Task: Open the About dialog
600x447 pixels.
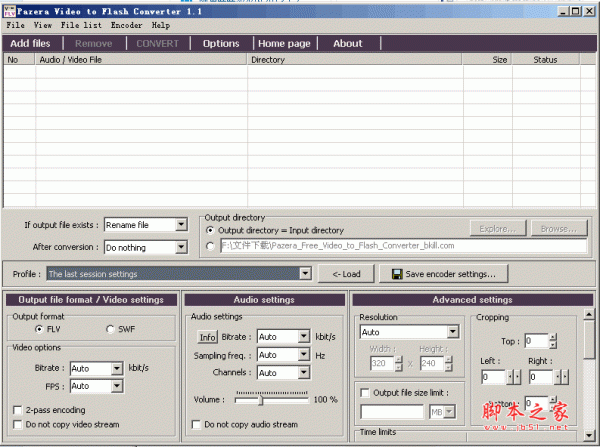Action: (347, 43)
